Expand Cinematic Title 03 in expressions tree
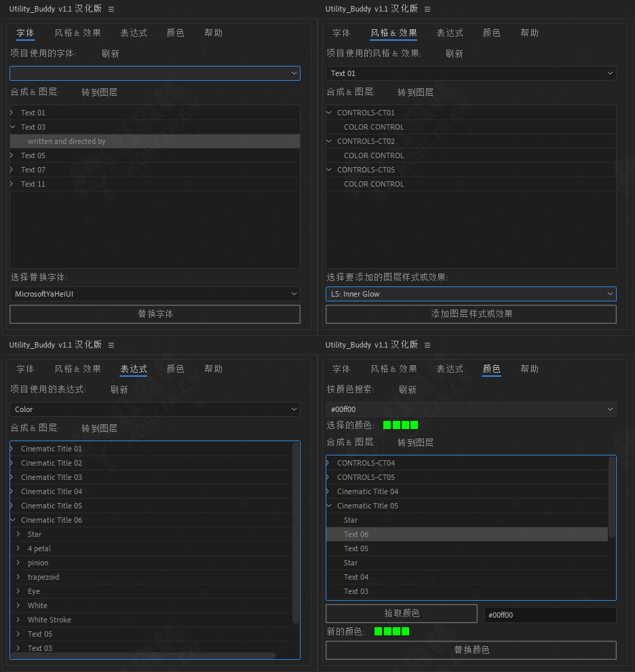The width and height of the screenshot is (635, 672). point(12,477)
